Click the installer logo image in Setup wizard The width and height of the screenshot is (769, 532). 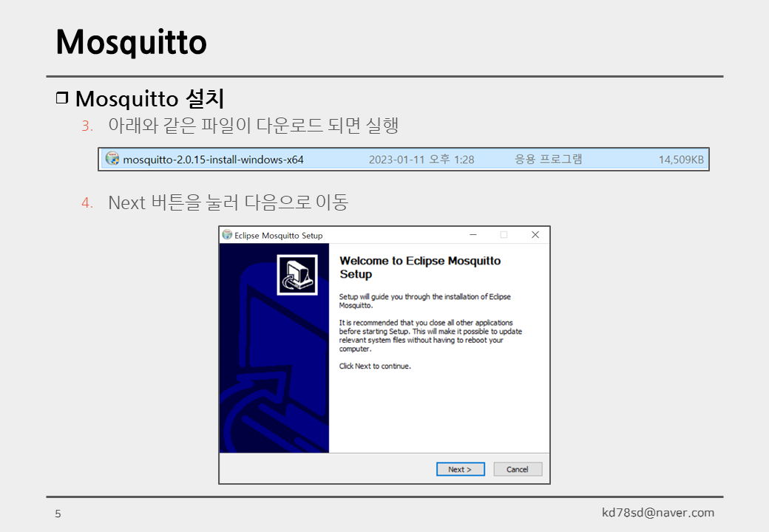pos(297,275)
